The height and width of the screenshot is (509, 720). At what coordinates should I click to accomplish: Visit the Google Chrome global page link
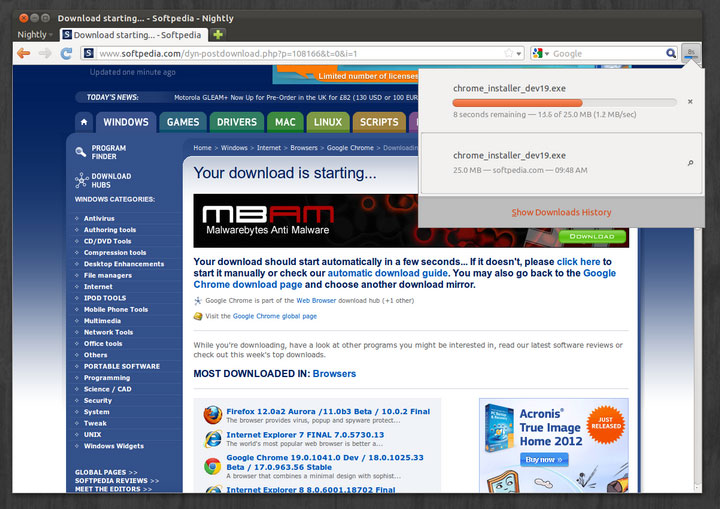(275, 316)
